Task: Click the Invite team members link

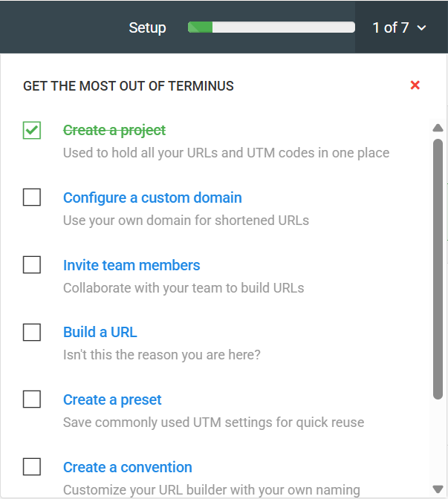Action: coord(132,265)
